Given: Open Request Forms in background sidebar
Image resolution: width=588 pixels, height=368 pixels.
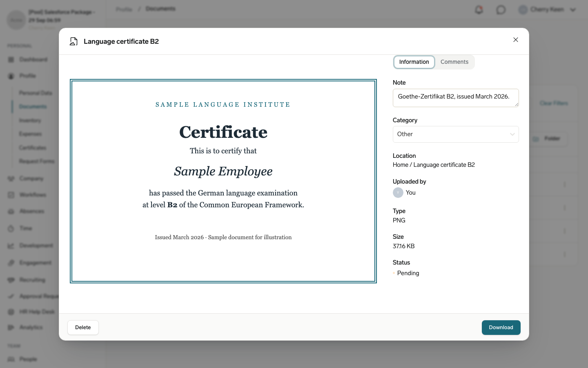Looking at the screenshot, I should 37,162.
